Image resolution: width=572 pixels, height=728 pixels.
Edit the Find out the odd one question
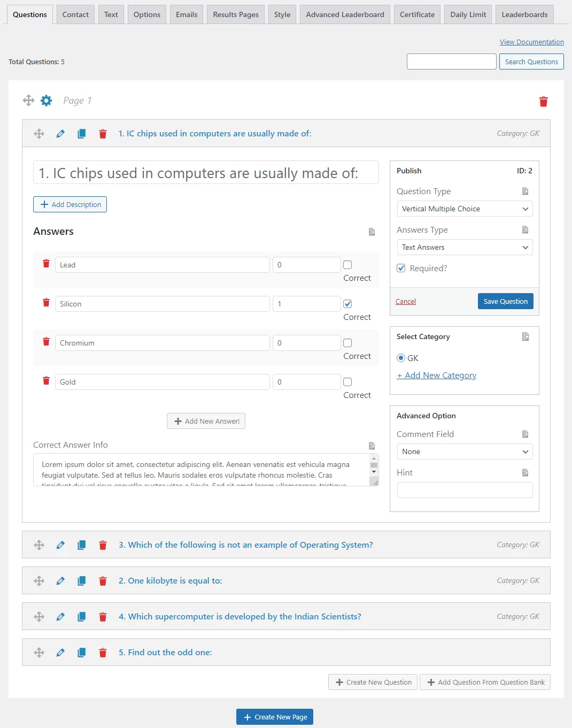[60, 653]
